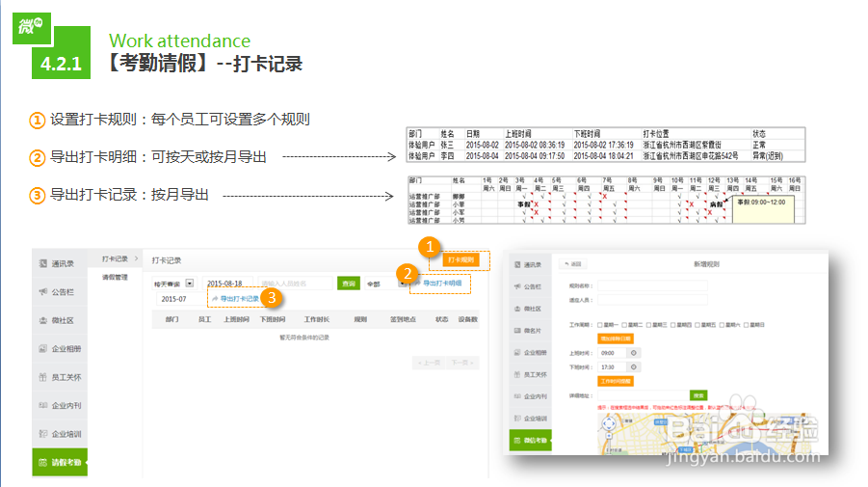Check the 星期六 workday checkbox

[722, 325]
